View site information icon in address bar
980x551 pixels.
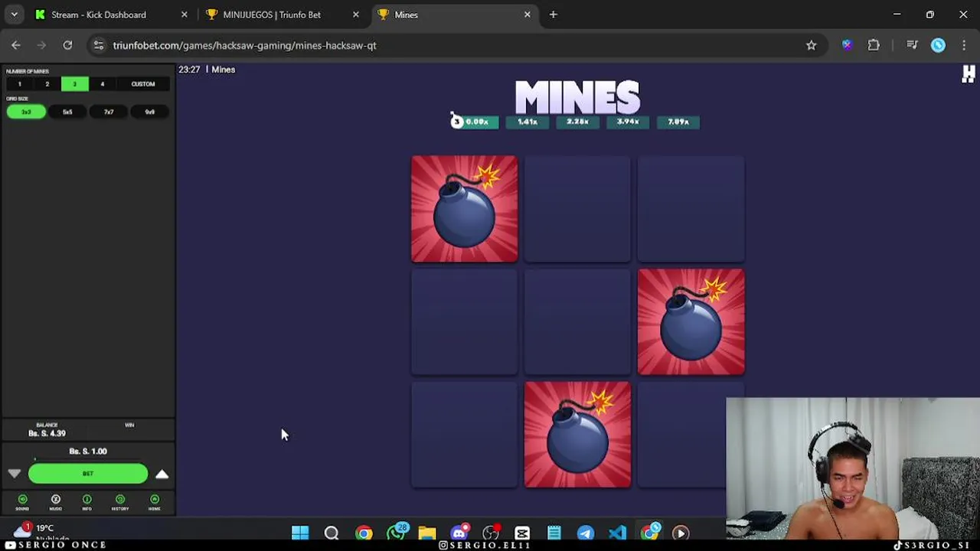pos(98,45)
